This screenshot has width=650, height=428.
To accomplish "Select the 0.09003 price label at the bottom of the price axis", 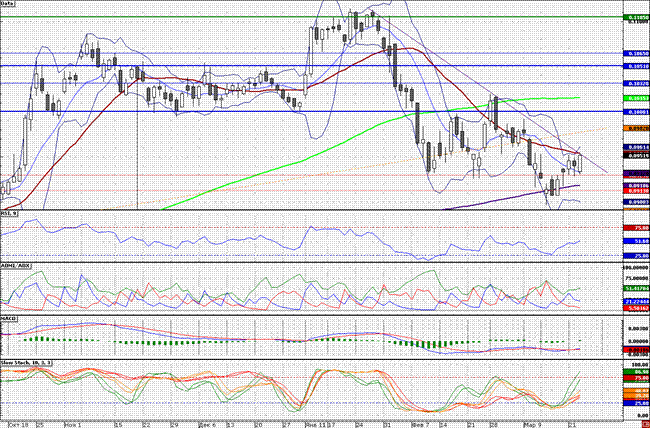I will pyautogui.click(x=636, y=202).
